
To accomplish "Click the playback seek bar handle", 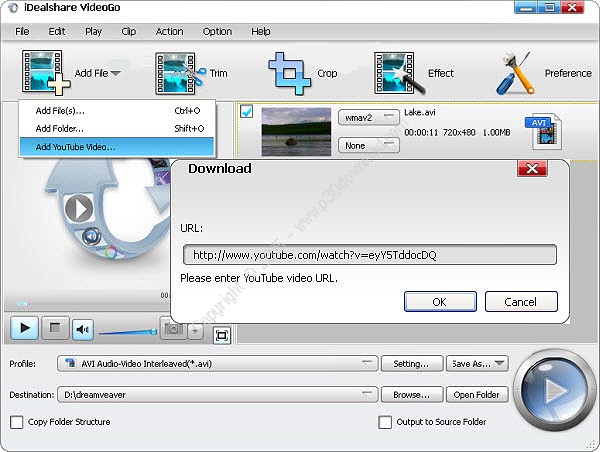I will [x=22, y=304].
